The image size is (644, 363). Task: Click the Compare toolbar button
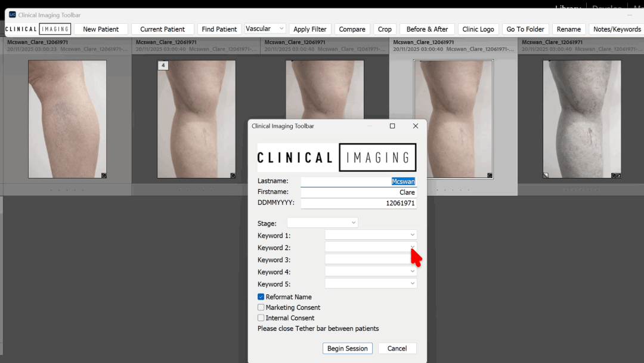pos(352,29)
